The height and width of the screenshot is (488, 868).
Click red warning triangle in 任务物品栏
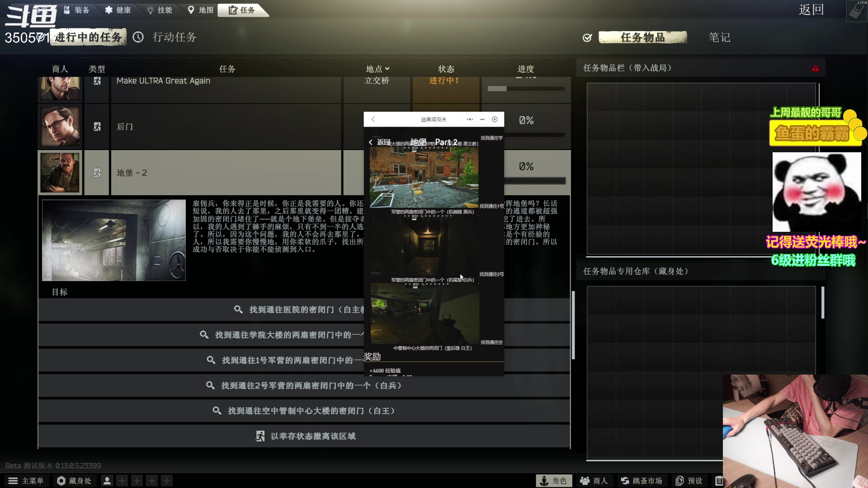(815, 68)
